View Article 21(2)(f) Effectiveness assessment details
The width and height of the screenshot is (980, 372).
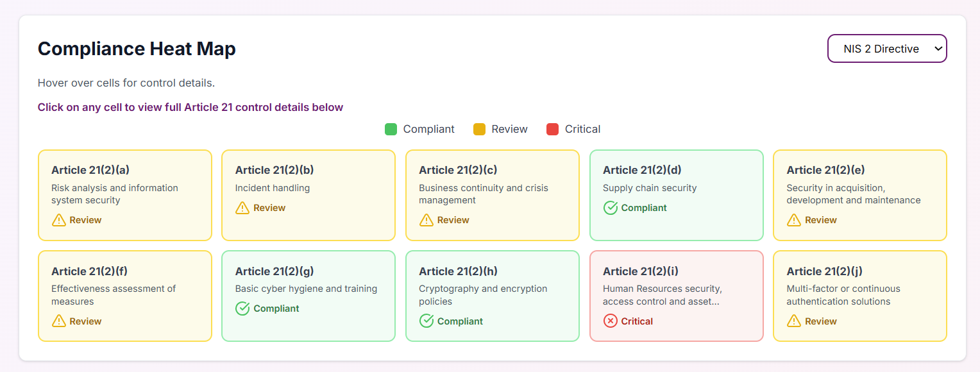coord(124,296)
